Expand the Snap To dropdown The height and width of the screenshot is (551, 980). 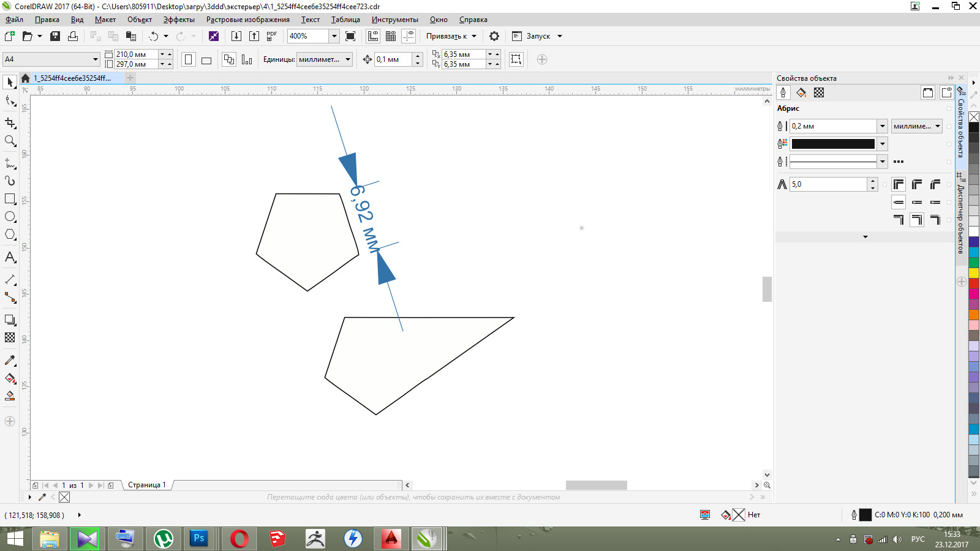point(474,36)
